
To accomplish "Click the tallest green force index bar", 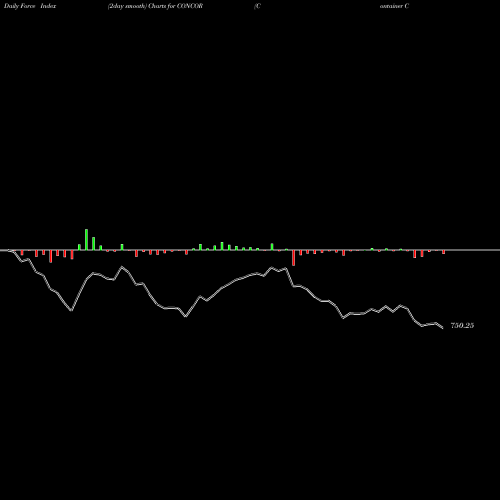I will (86, 239).
